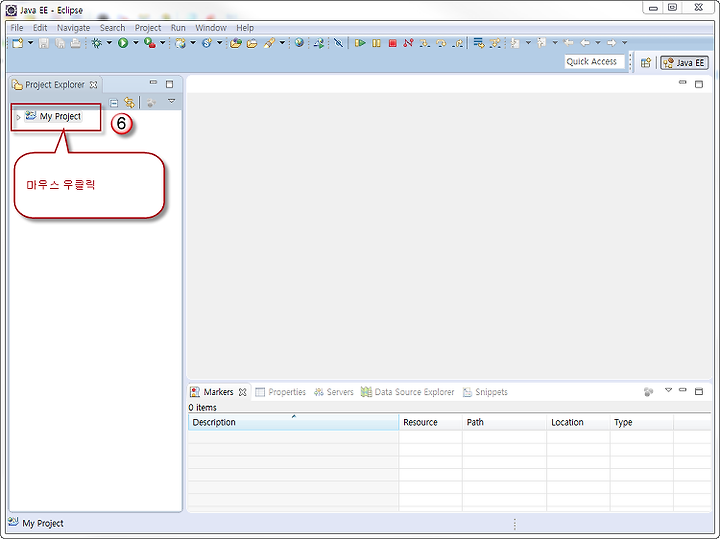
Task: Sort Markers by the Description column header
Action: 293,422
